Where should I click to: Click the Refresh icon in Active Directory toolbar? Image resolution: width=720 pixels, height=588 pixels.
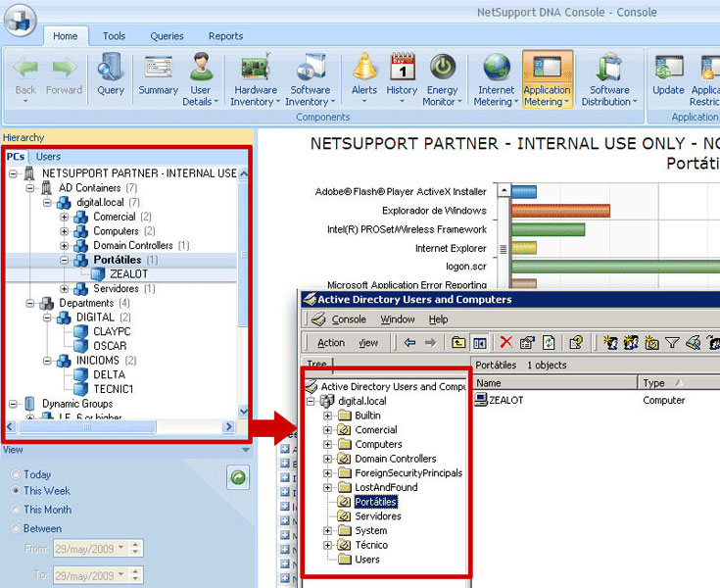click(x=549, y=342)
